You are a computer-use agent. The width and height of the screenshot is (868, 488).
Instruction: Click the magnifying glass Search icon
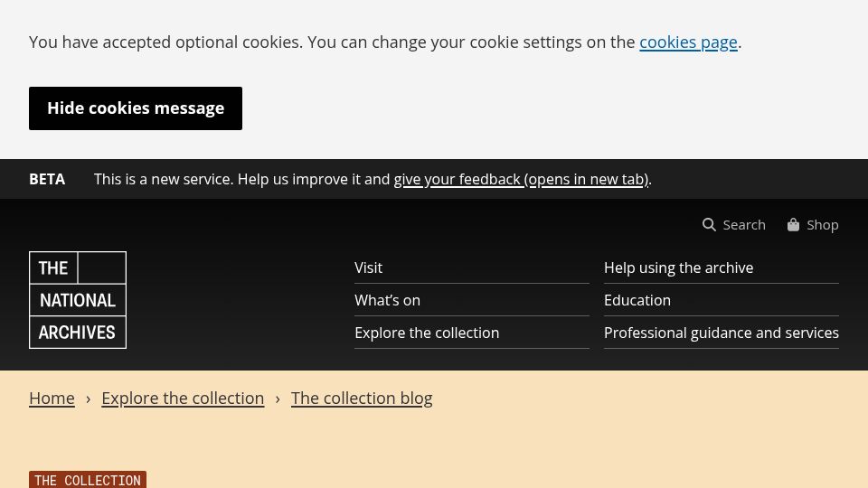tap(709, 225)
